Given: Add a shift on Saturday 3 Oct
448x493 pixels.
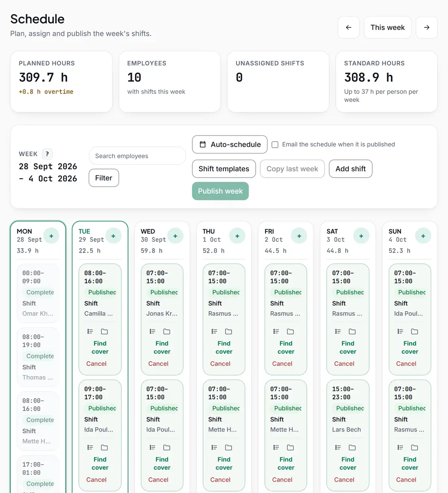Looking at the screenshot, I should [361, 236].
